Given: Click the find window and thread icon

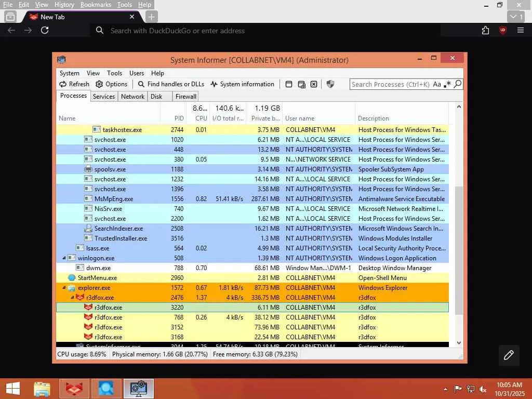Looking at the screenshot, I should [x=302, y=84].
